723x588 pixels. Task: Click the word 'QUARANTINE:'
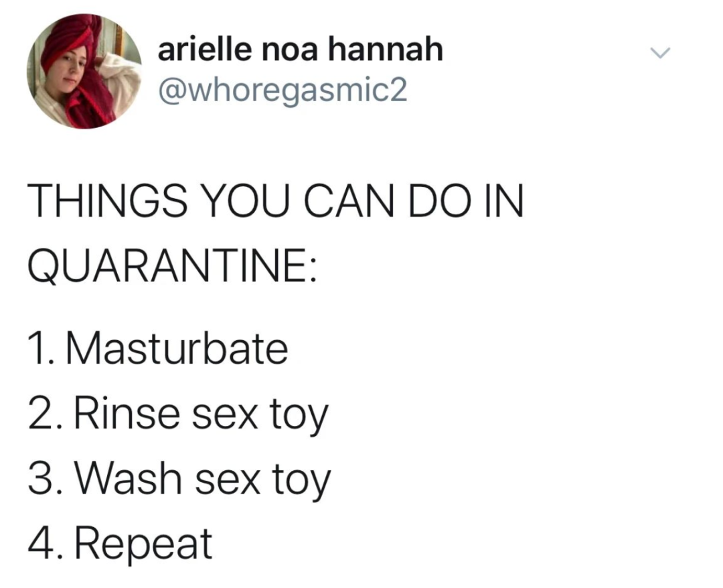click(172, 267)
